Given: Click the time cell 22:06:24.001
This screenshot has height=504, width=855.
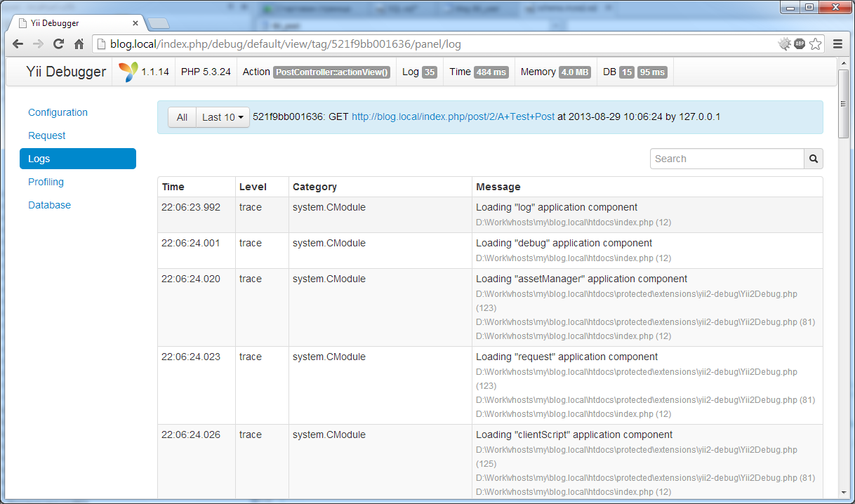Looking at the screenshot, I should pos(191,243).
